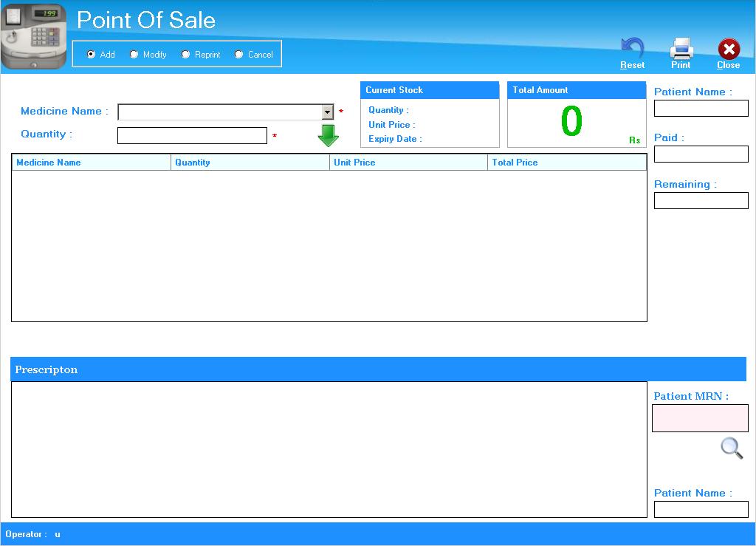756x546 pixels.
Task: Click the green add-item down arrow
Action: click(329, 135)
